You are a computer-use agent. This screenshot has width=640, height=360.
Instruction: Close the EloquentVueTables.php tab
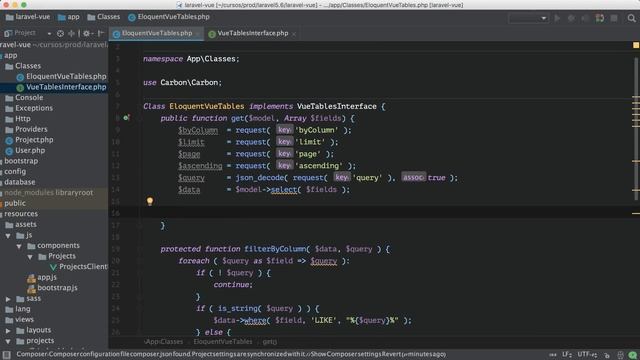(198, 34)
